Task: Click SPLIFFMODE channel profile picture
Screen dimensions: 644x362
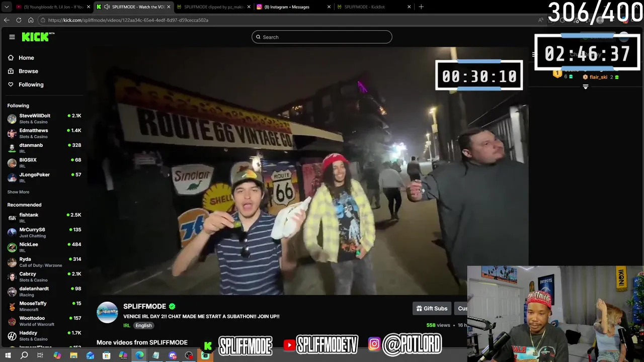Action: point(107,312)
